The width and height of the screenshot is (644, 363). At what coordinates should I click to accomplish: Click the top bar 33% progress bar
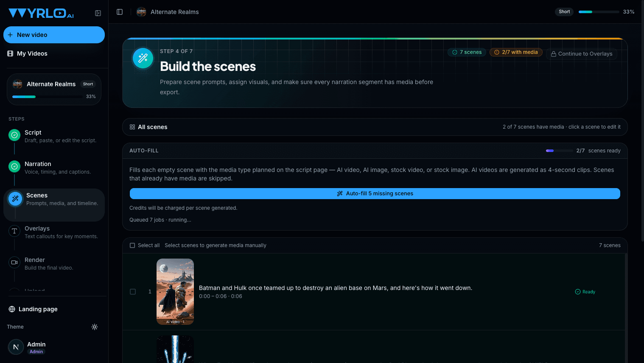[599, 12]
